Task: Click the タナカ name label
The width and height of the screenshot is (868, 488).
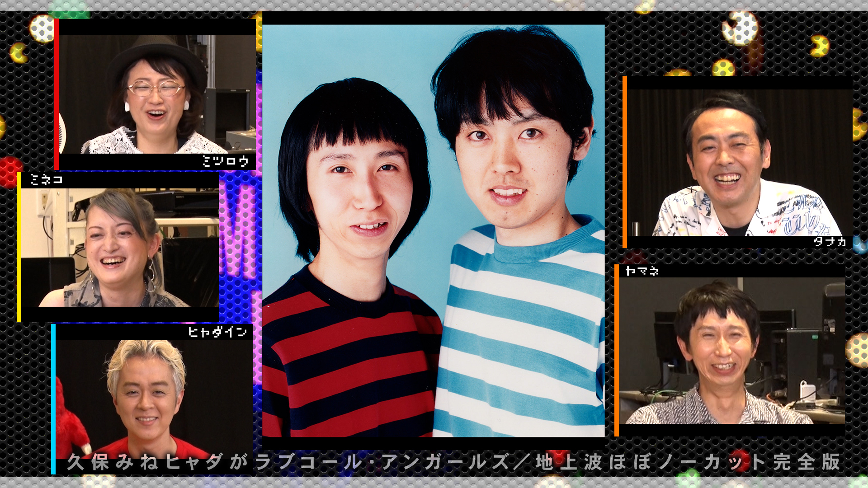Action: click(830, 241)
